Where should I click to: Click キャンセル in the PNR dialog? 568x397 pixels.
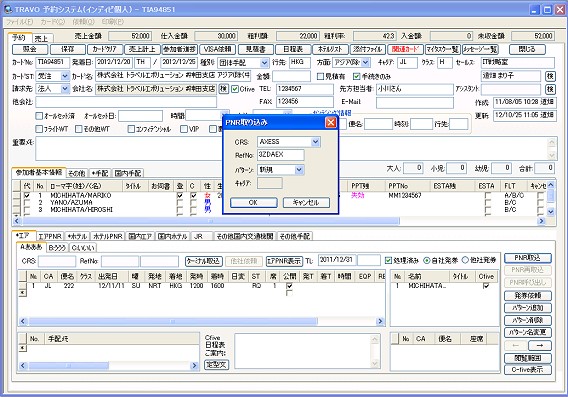306,202
